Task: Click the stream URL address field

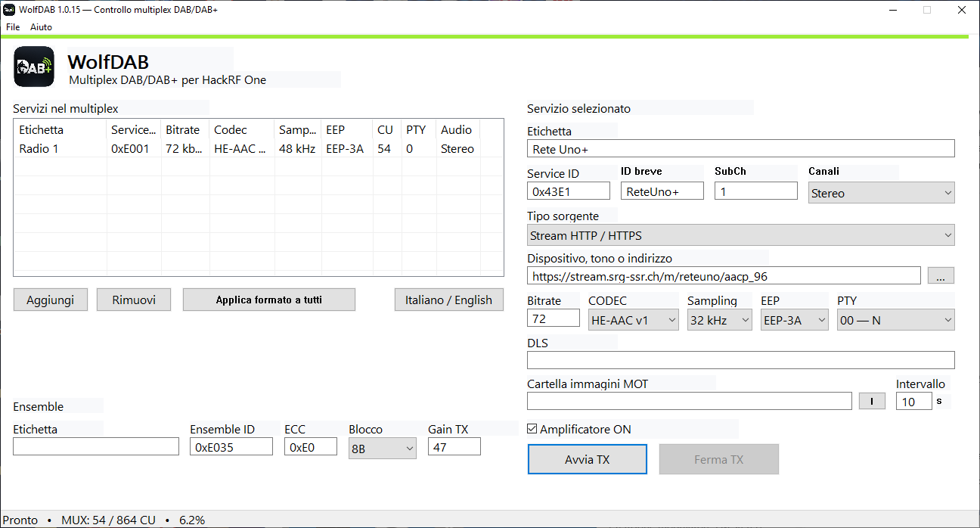Action: point(724,275)
